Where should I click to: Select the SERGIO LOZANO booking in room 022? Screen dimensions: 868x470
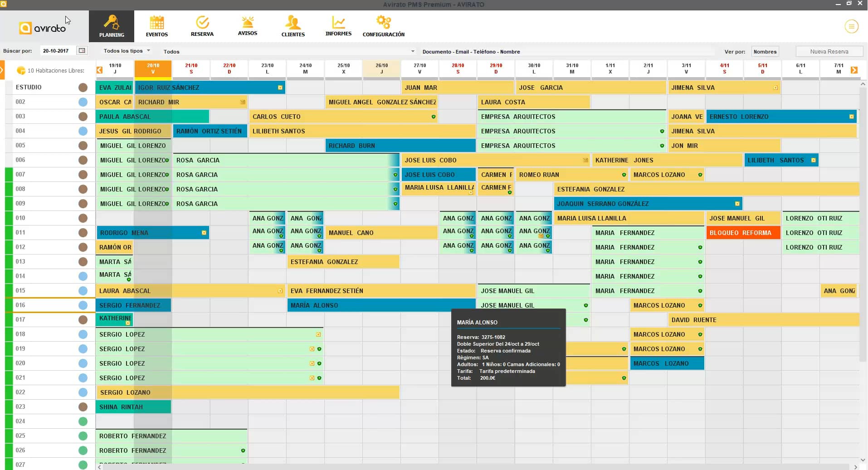tap(248, 392)
